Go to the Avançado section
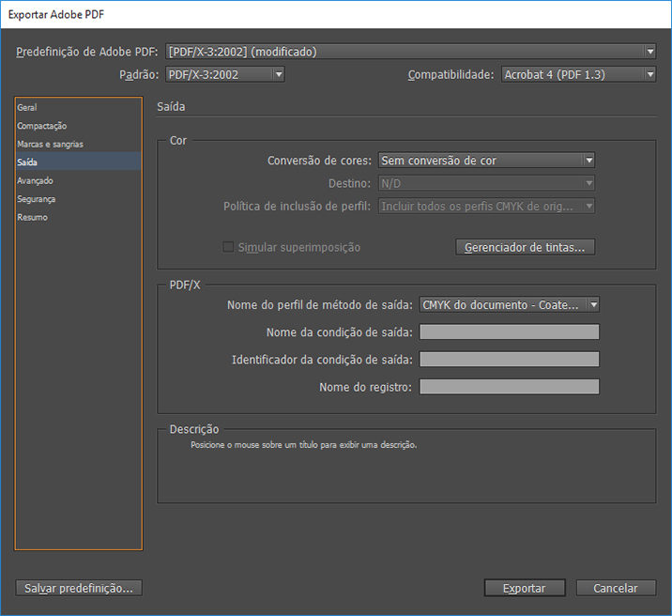The height and width of the screenshot is (616, 672). coord(35,180)
